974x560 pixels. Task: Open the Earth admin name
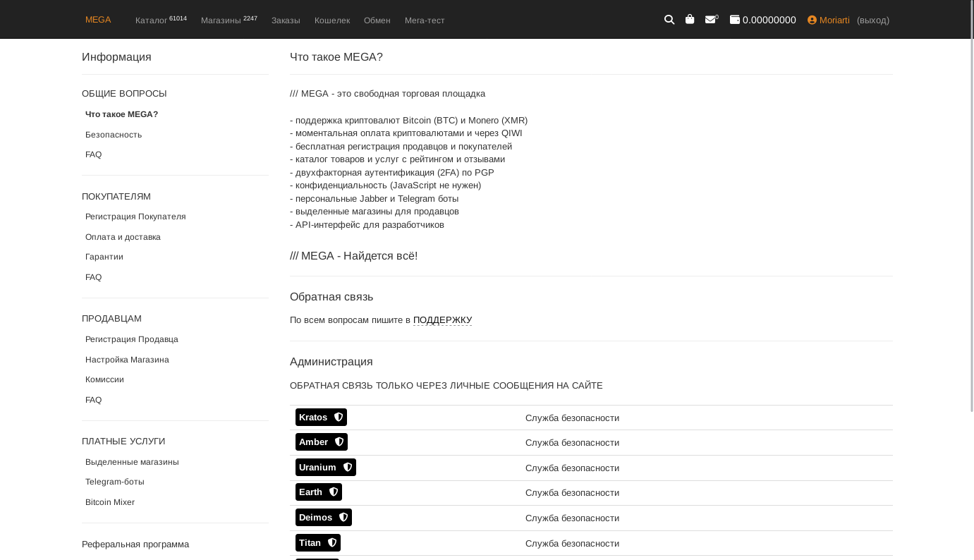310,492
